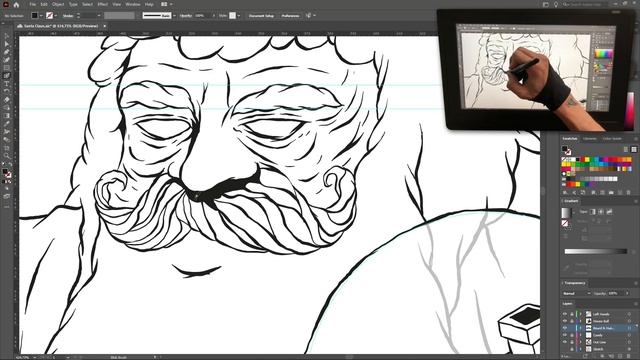Open the Window menu

[x=133, y=4]
